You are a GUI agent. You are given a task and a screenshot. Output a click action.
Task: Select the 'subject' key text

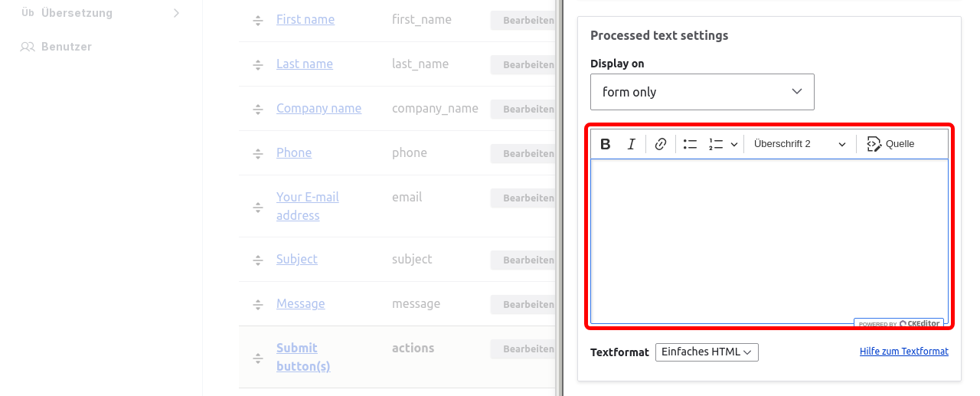pyautogui.click(x=412, y=259)
